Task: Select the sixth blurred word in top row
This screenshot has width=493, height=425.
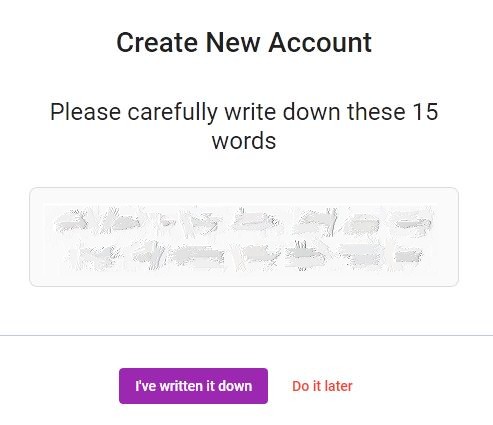Action: coord(317,221)
